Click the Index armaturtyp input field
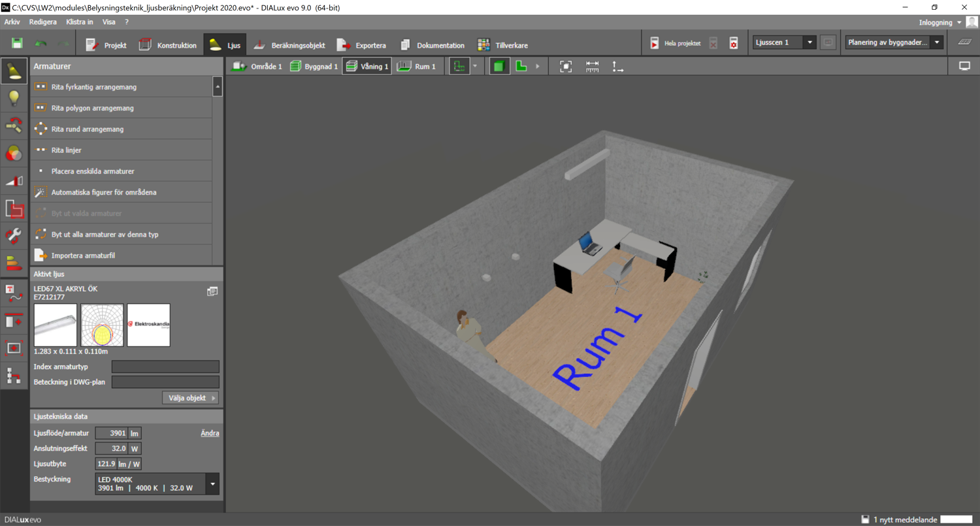Screen dimensions: 980x526 (x=165, y=367)
